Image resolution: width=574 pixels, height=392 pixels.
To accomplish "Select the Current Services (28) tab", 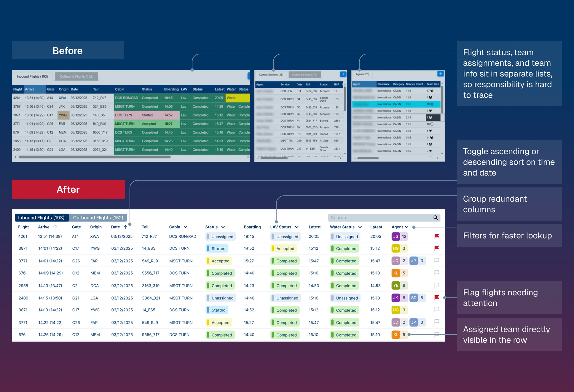I will (271, 75).
